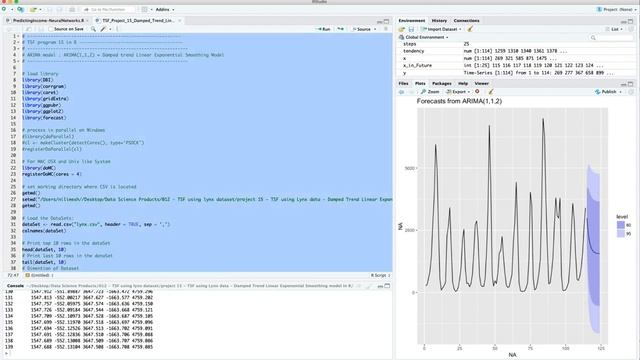640x360 pixels.
Task: Click the Environment search field
Action: pyautogui.click(x=611, y=38)
